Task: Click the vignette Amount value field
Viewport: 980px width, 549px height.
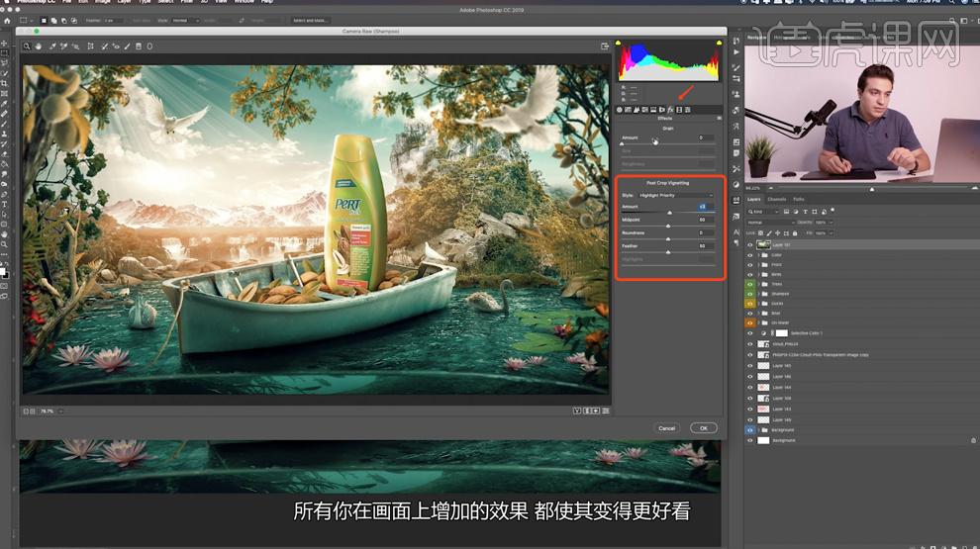Action: [705, 207]
